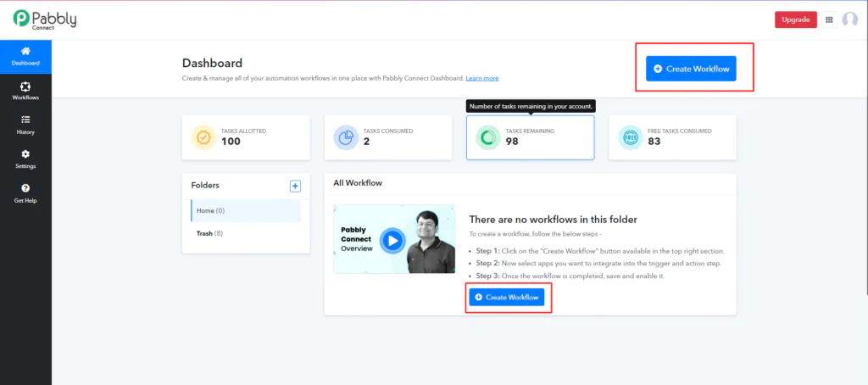Click the 'There are no workflows' heading
Image resolution: width=868 pixels, height=385 pixels.
[x=554, y=220]
